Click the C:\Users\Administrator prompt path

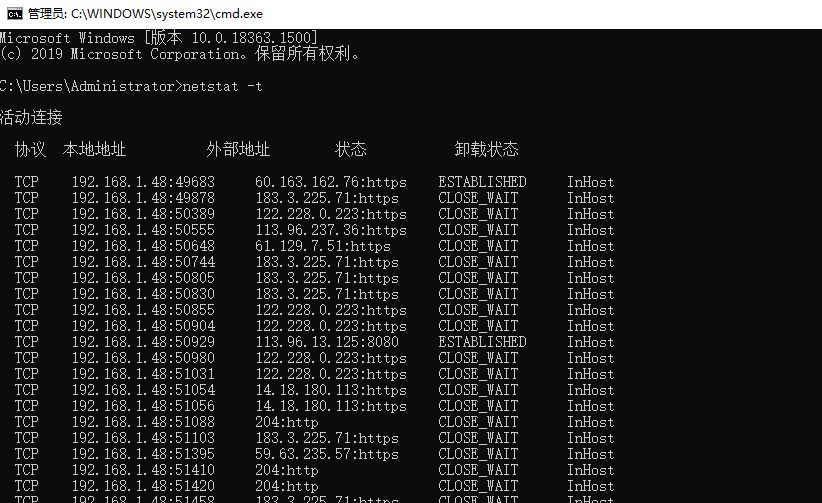88,86
